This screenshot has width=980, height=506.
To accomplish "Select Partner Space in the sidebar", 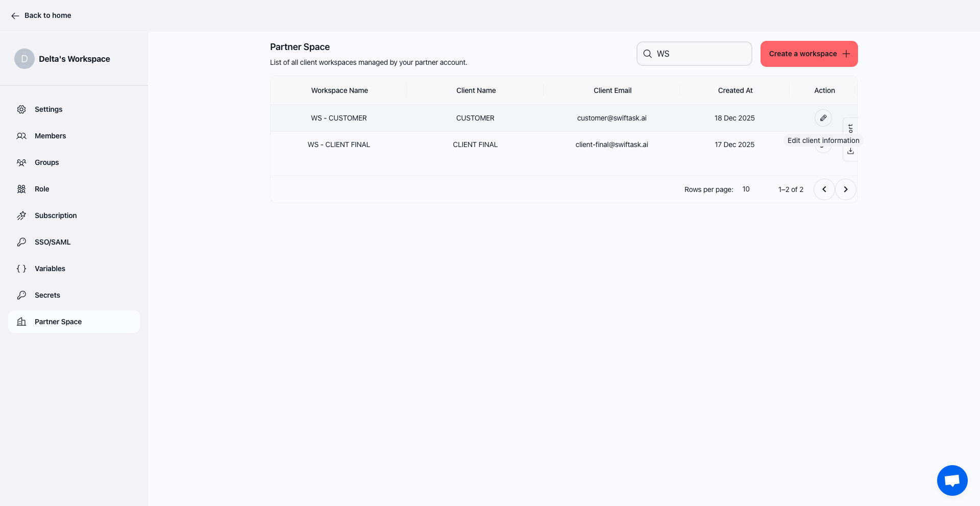I will [x=58, y=322].
